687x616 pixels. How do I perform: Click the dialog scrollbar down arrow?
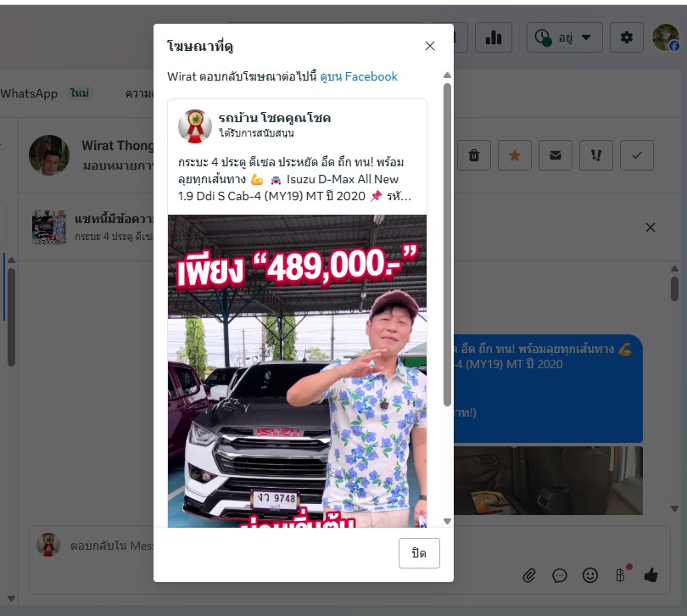447,521
